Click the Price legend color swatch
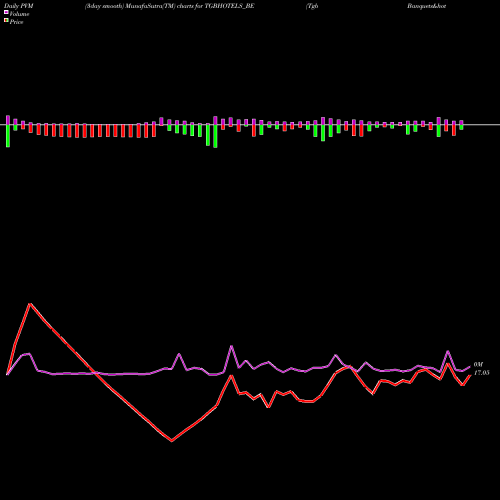 (x=6, y=20)
